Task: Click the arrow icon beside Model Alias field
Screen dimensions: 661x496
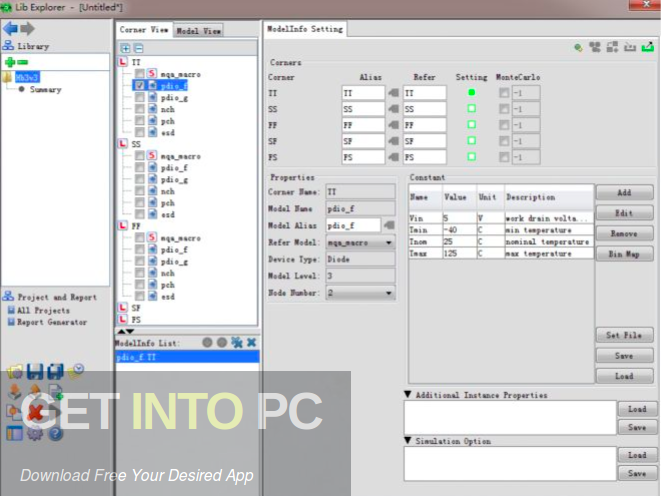Action: click(x=389, y=225)
